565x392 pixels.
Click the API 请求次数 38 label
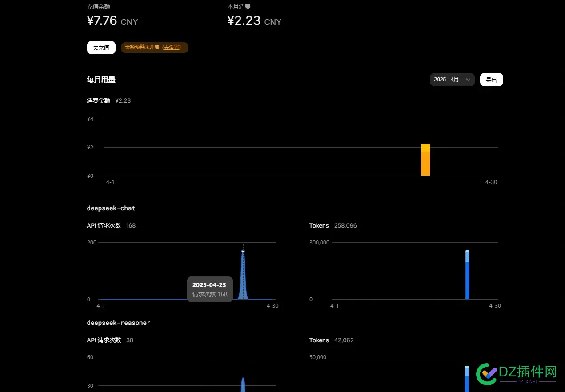click(110, 340)
